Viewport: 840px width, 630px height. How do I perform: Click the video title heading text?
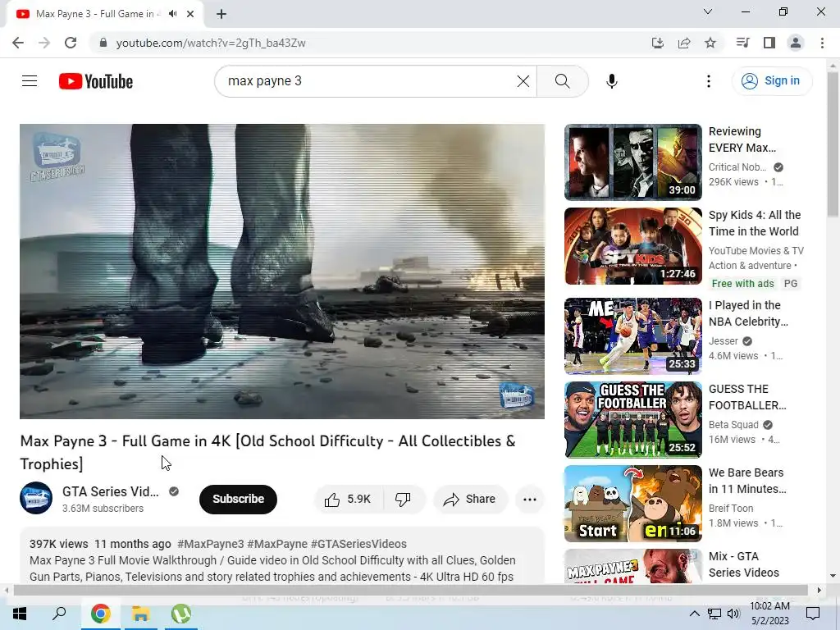point(268,452)
